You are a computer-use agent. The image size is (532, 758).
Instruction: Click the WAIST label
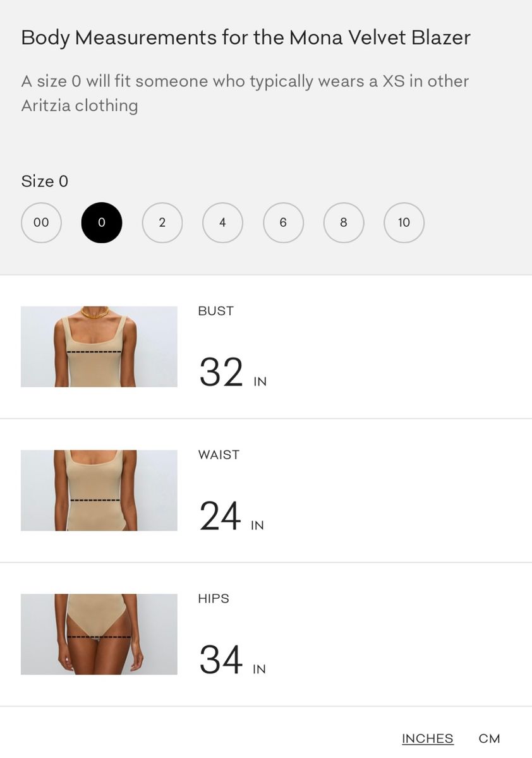click(219, 455)
